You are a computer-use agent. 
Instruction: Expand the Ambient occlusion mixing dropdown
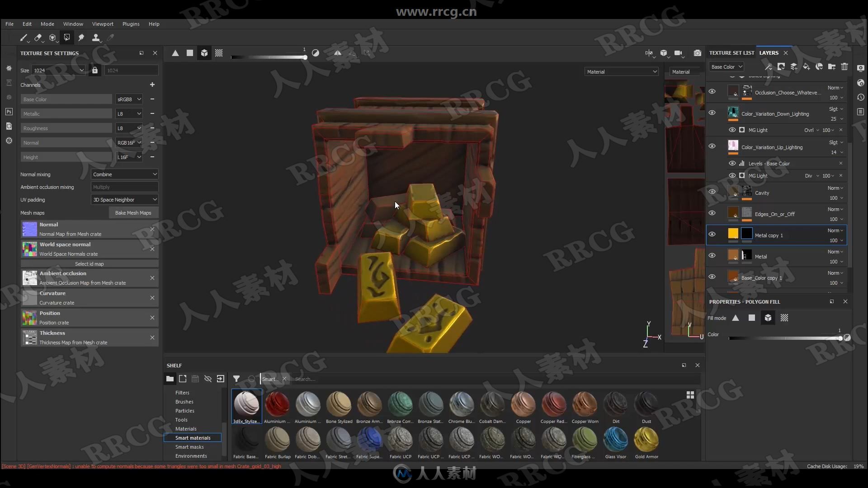tap(124, 187)
